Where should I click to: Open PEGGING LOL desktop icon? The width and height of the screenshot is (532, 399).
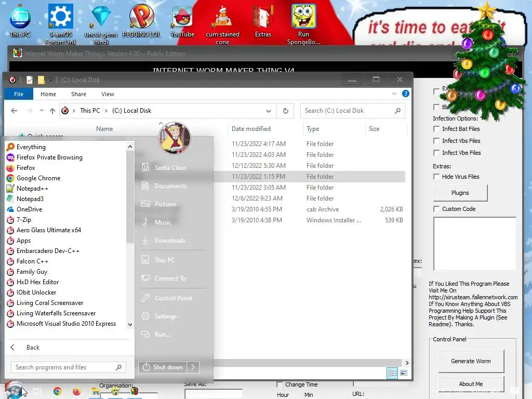[x=141, y=21]
